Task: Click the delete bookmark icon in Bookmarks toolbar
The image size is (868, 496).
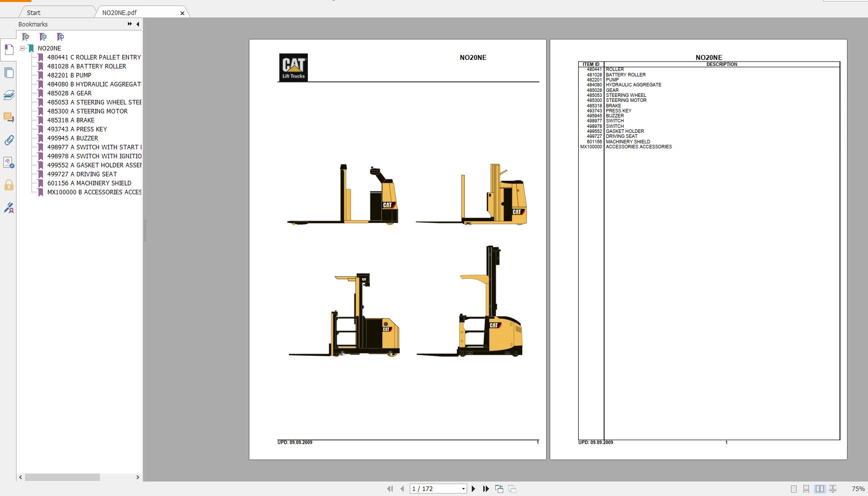Action: click(x=25, y=37)
